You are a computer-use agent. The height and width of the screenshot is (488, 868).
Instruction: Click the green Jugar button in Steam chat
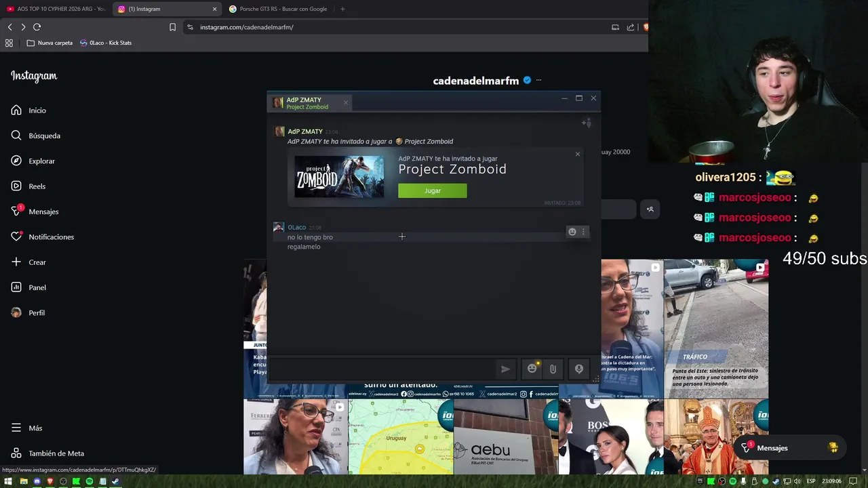433,190
